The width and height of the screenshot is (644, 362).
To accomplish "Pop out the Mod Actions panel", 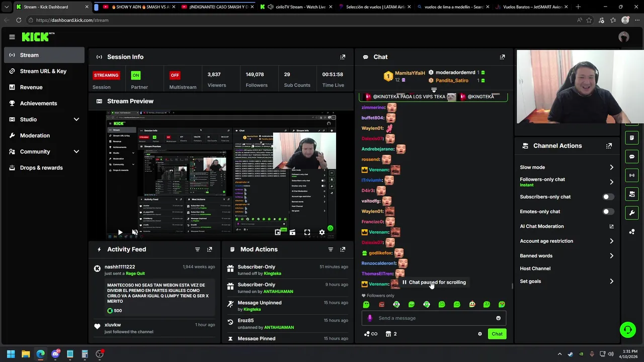I will click(343, 249).
